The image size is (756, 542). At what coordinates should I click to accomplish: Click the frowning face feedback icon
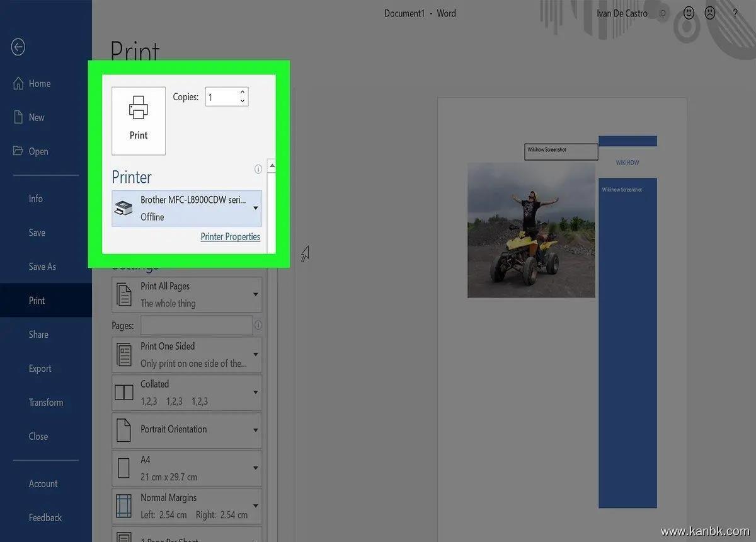tap(710, 13)
